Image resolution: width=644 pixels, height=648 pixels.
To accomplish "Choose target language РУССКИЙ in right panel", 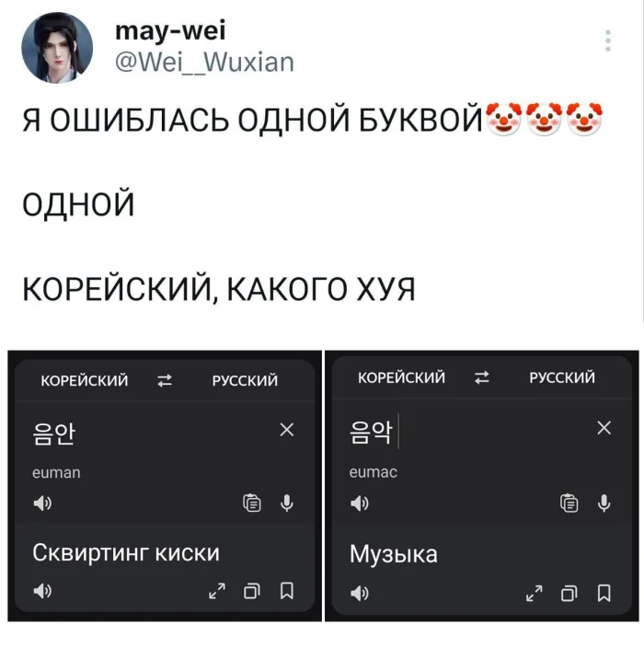I will pos(562,377).
